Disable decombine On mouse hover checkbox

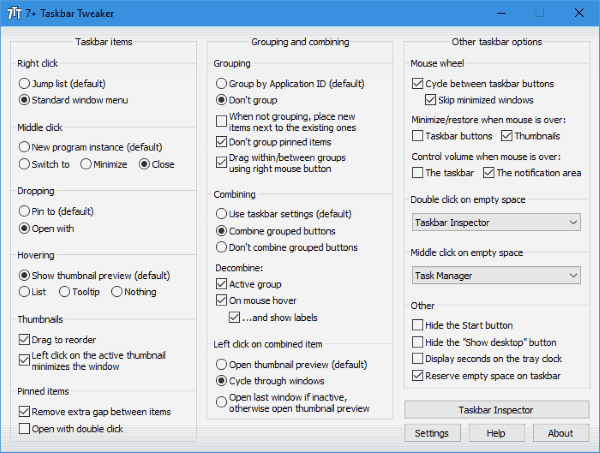point(221,301)
